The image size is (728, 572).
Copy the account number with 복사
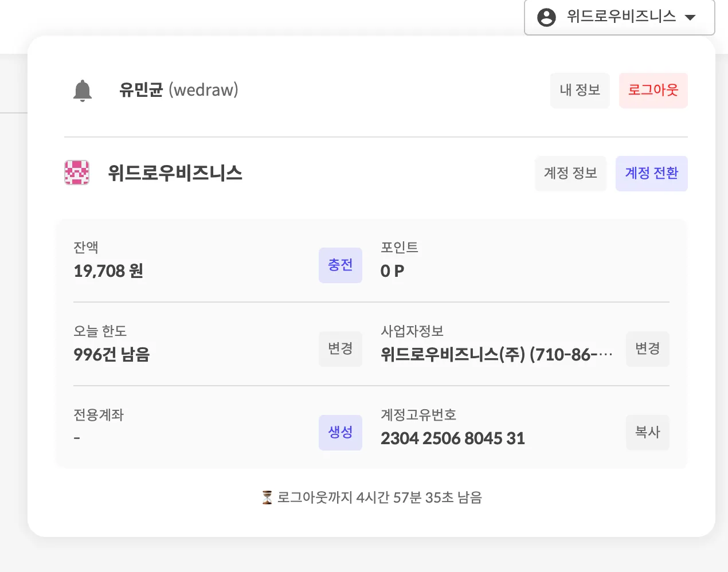[647, 432]
